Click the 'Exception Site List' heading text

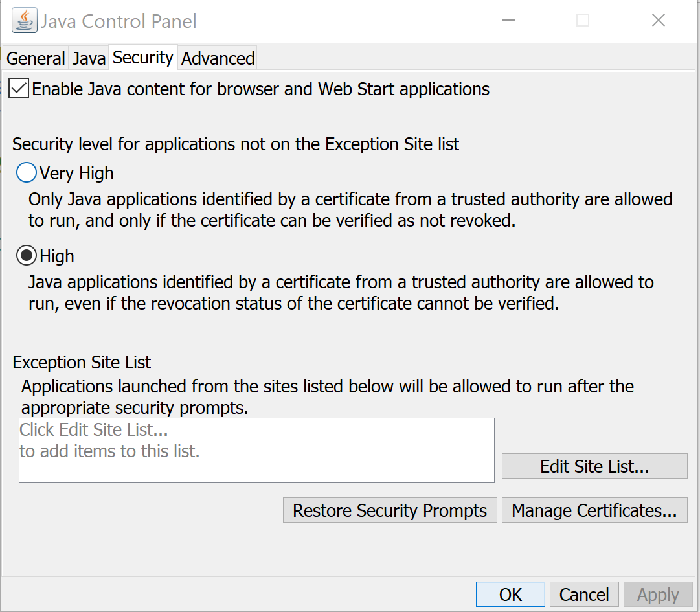tap(82, 362)
